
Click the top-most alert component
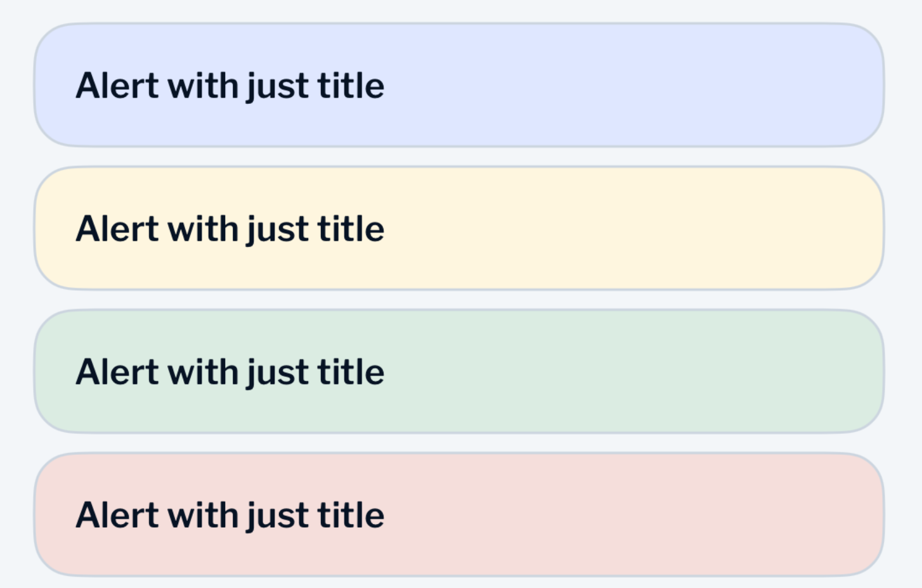coord(460,84)
